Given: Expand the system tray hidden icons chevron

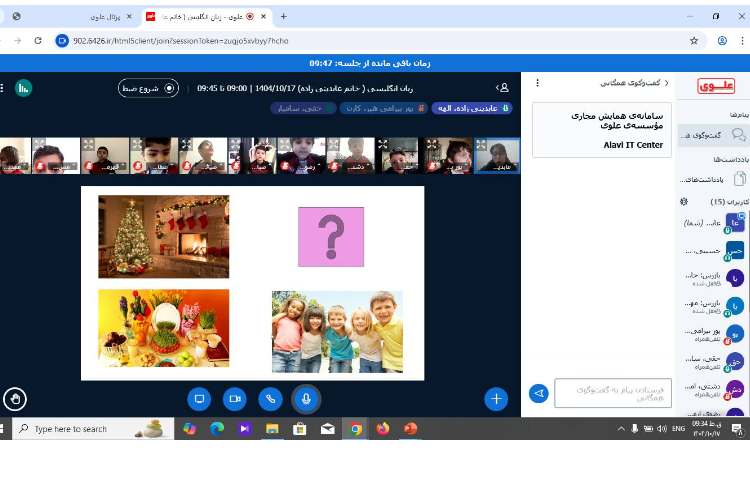Looking at the screenshot, I should [621, 429].
